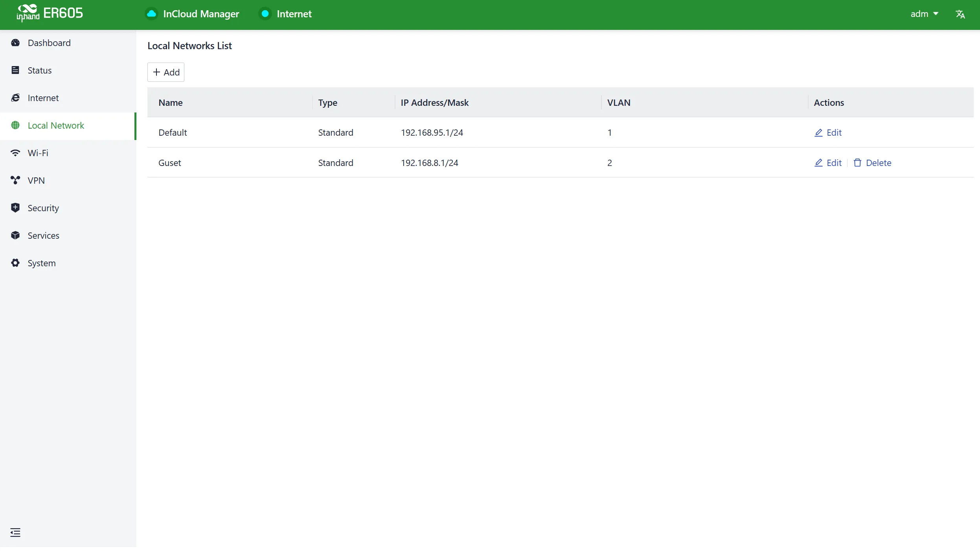Image resolution: width=980 pixels, height=551 pixels.
Task: Open the Wi-Fi settings page
Action: tap(68, 153)
